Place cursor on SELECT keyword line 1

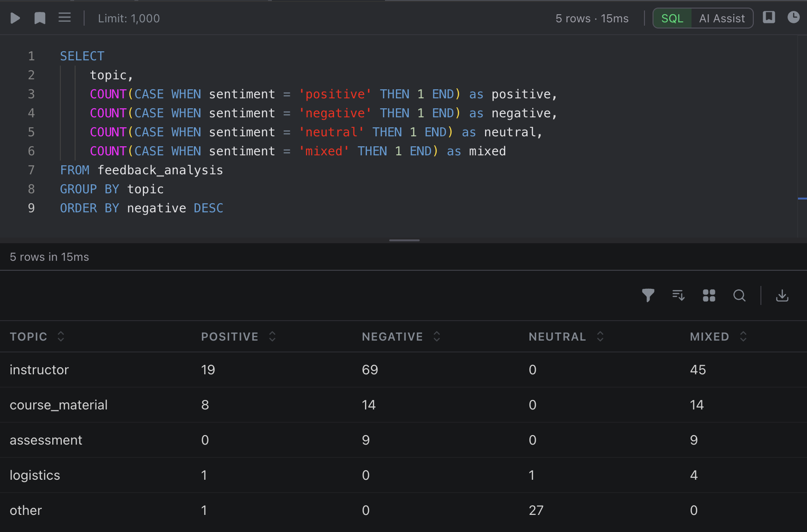(x=82, y=56)
